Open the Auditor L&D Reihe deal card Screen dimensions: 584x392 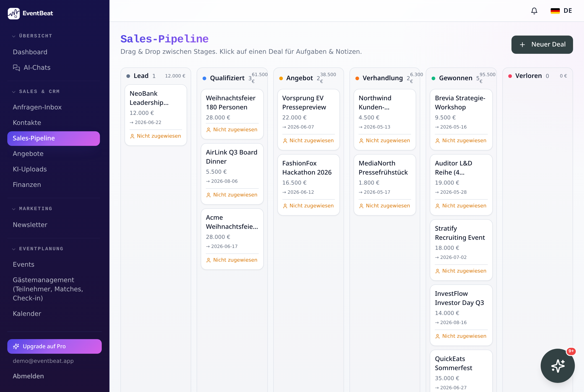click(x=461, y=185)
